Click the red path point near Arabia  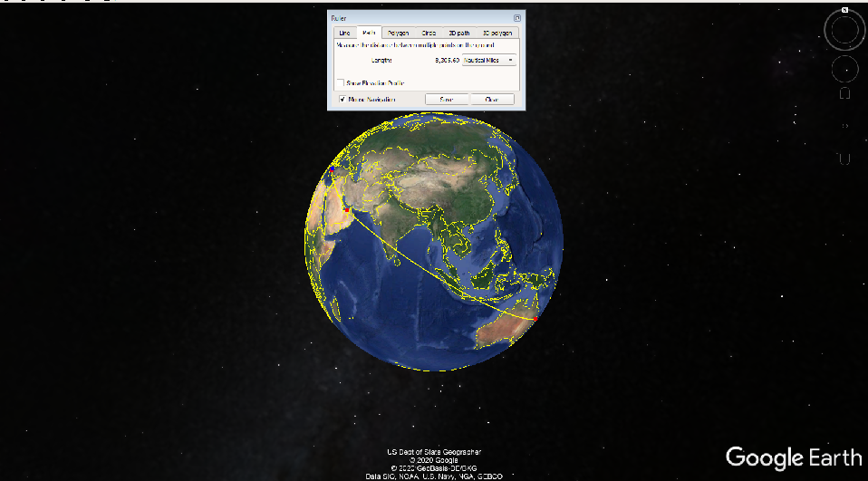coord(346,210)
